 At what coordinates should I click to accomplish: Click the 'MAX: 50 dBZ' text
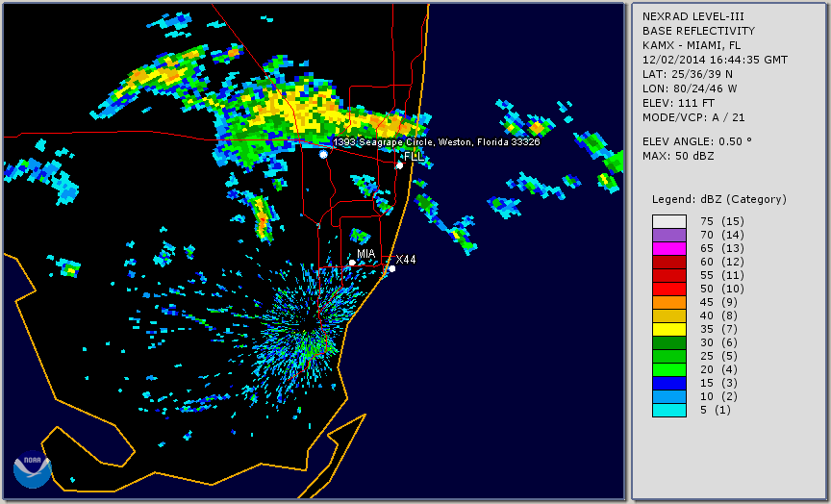[x=678, y=156]
